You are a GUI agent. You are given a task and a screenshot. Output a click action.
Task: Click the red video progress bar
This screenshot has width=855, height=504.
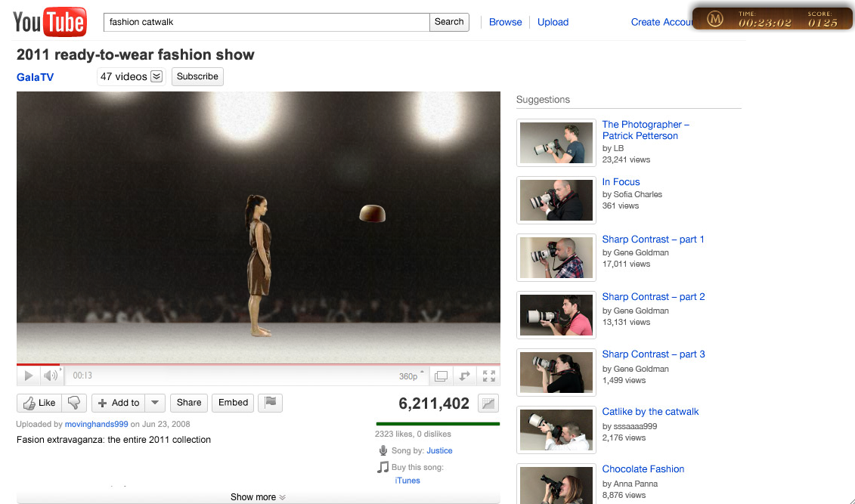(38, 364)
